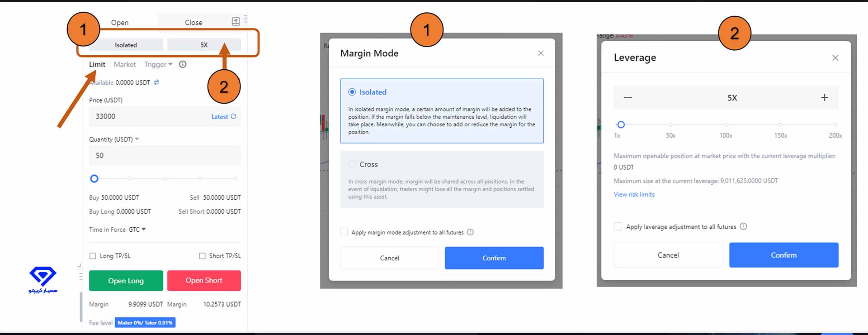The width and height of the screenshot is (868, 335).
Task: Select the Market order tab
Action: (x=125, y=64)
